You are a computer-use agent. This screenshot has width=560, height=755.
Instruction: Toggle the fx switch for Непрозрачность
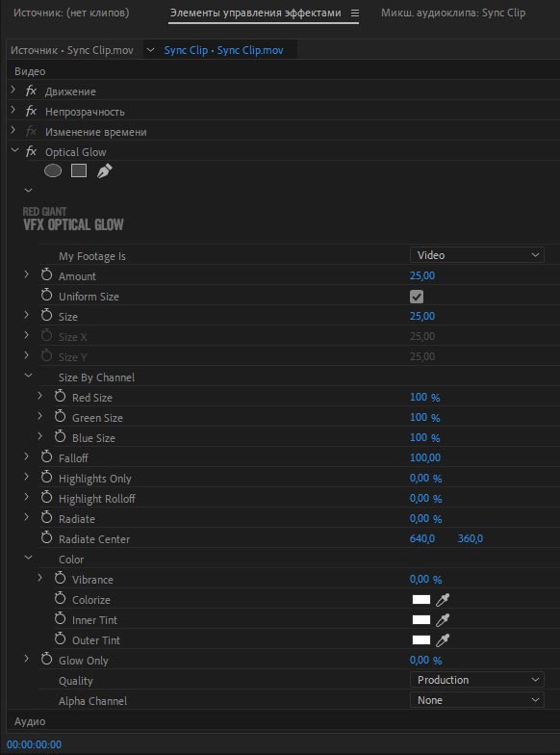pyautogui.click(x=31, y=112)
